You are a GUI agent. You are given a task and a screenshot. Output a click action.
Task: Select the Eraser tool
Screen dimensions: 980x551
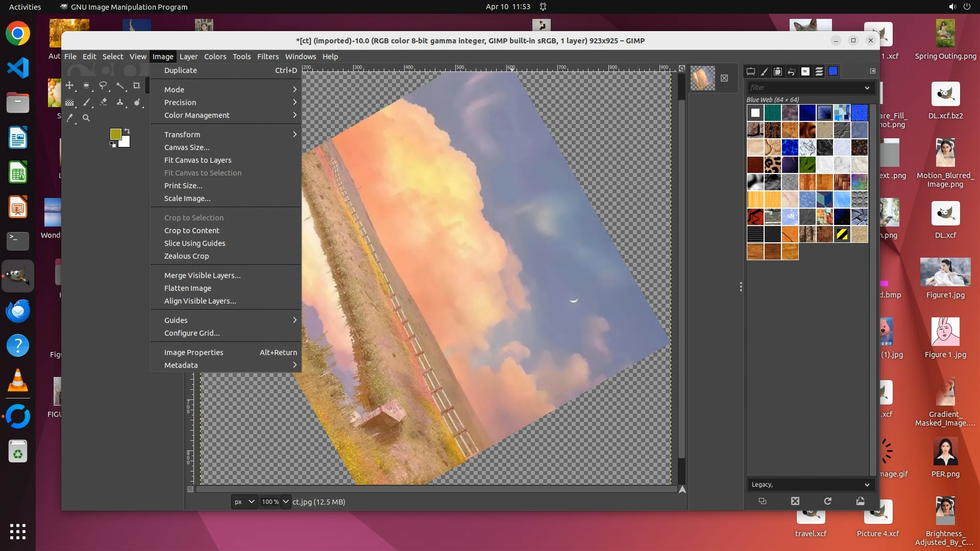pos(103,102)
